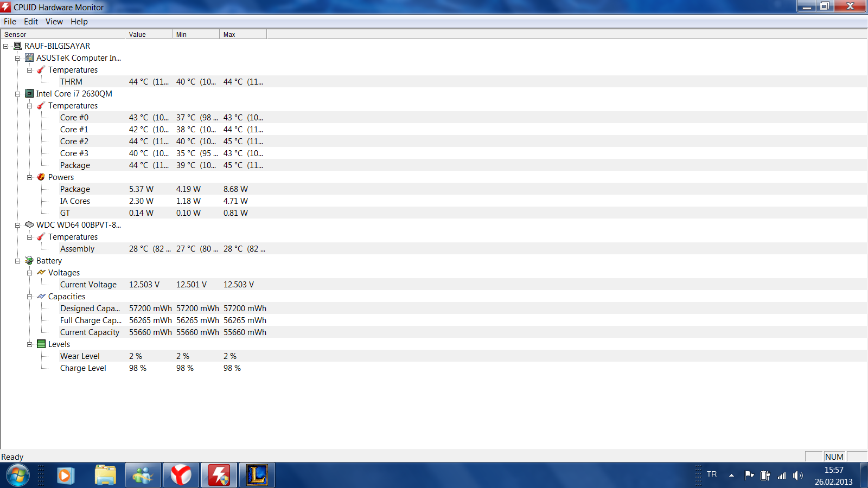This screenshot has width=868, height=488.
Task: Open Yandex browser from the taskbar
Action: coord(181,476)
